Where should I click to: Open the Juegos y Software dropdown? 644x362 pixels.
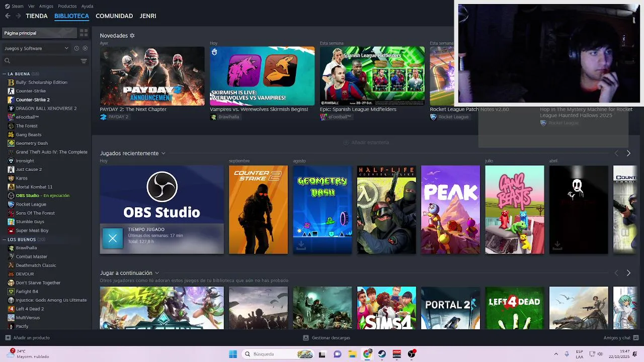click(x=36, y=48)
